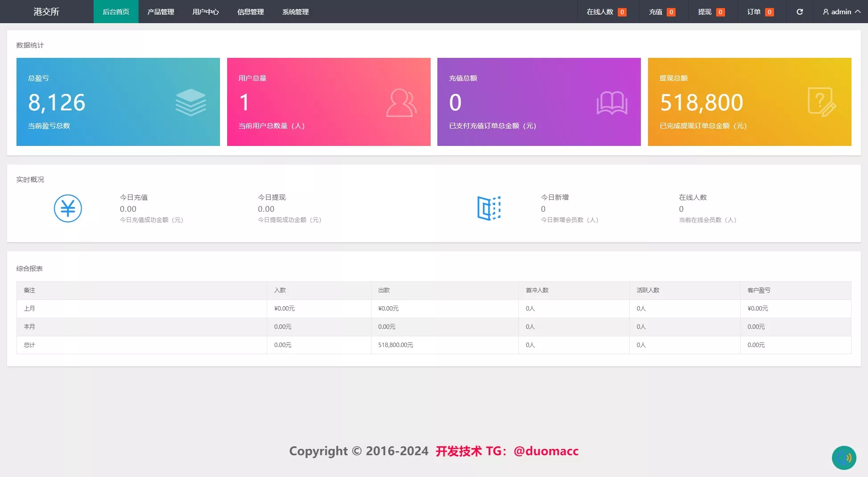Open the 用户中心 menu
This screenshot has width=868, height=477.
pyautogui.click(x=205, y=12)
